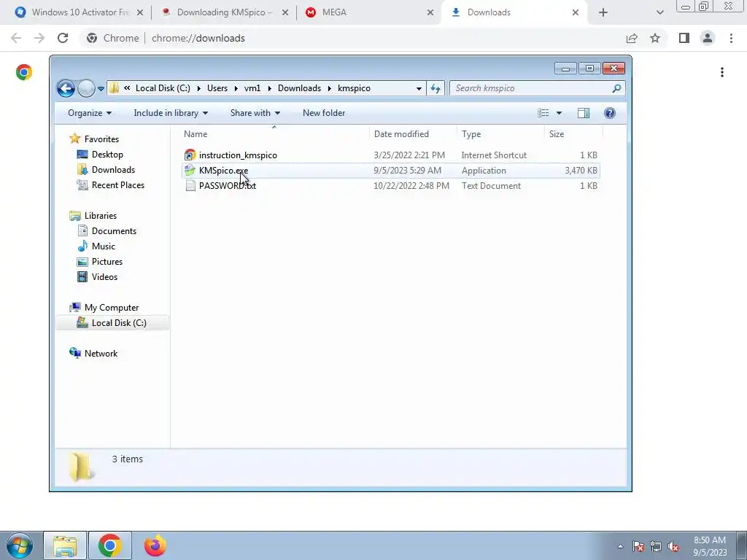
Task: Select Local Disk (C:) in navigation pane
Action: 119,323
